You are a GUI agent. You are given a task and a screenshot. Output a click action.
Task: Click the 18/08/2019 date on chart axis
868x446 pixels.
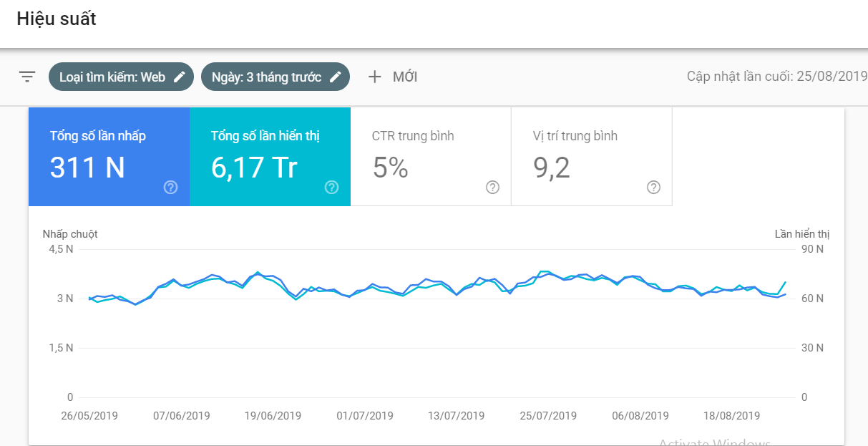[x=731, y=416]
